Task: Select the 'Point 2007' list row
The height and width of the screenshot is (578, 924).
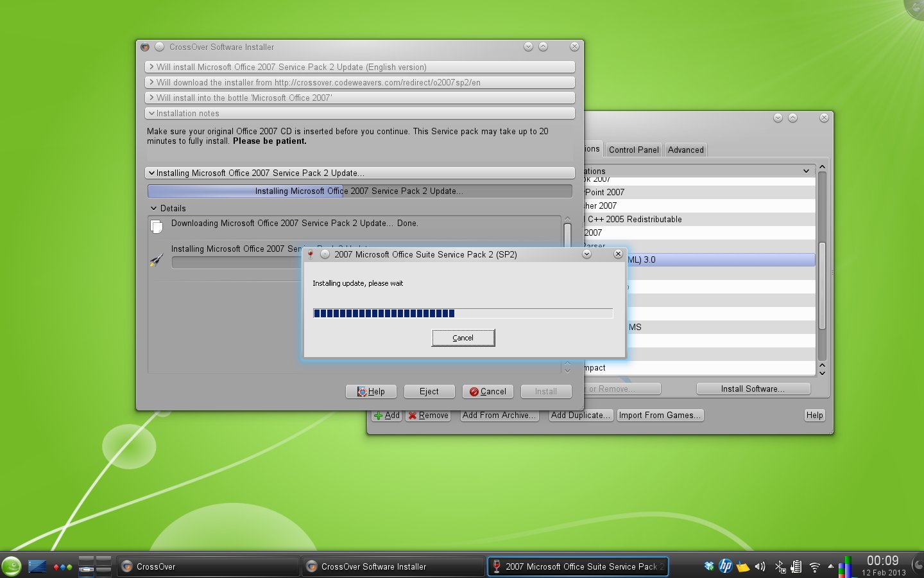Action: click(699, 192)
